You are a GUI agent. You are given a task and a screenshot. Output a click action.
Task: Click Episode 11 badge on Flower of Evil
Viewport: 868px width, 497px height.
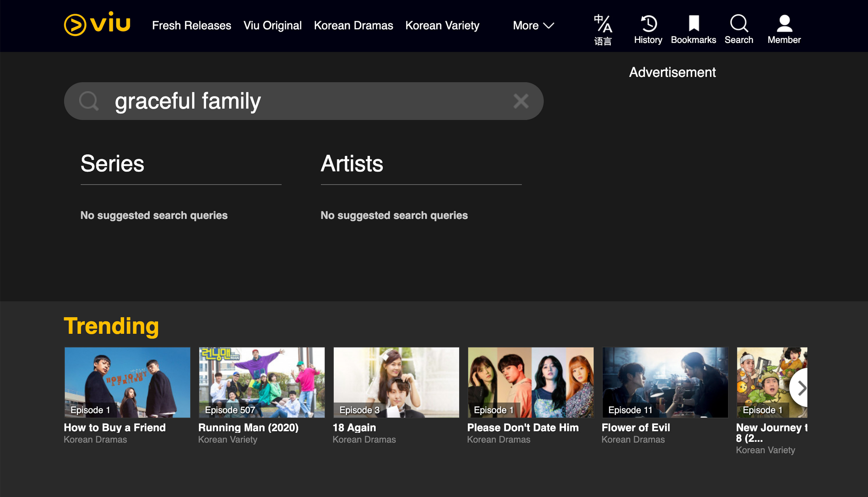[630, 410]
